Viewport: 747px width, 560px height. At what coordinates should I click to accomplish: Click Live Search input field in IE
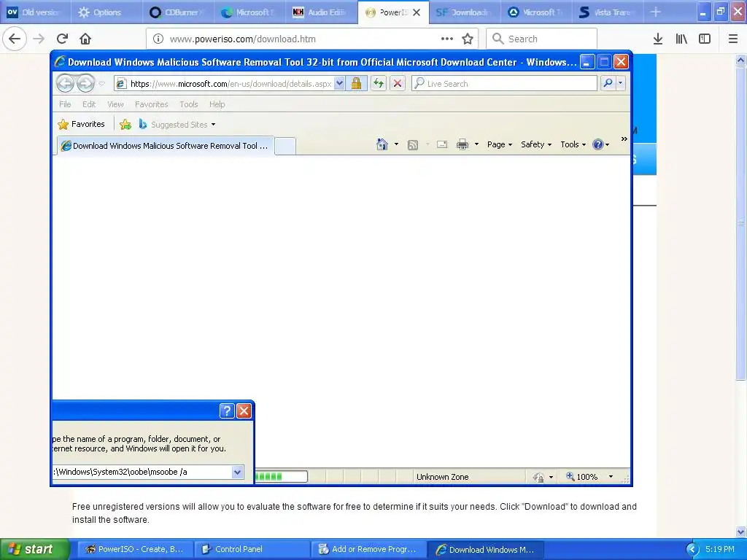[505, 84]
